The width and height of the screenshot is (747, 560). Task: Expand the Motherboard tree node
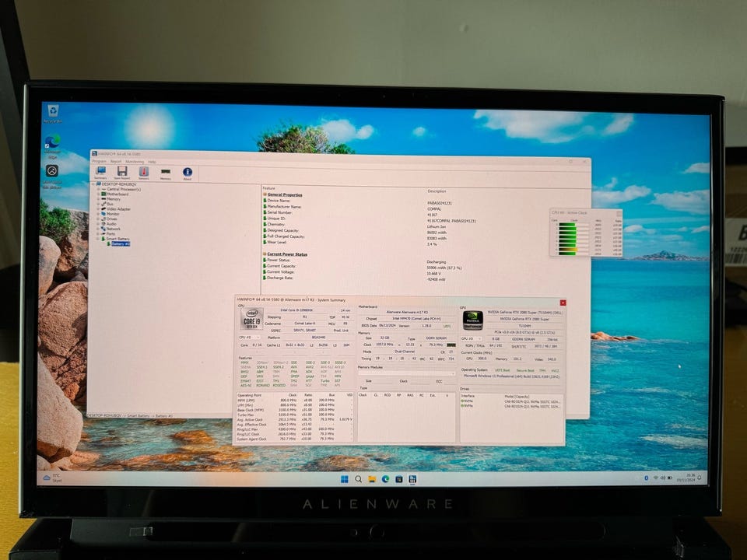98,194
